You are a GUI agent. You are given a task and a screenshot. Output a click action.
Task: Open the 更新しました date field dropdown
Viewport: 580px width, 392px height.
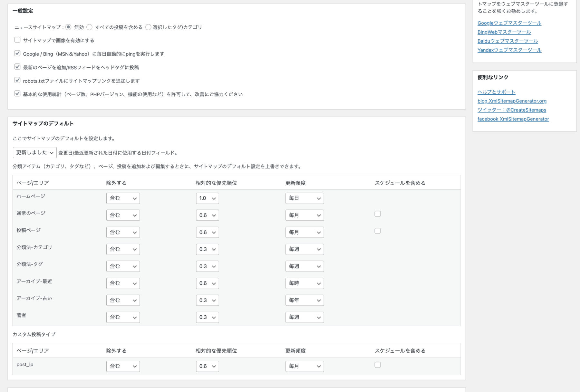point(35,153)
